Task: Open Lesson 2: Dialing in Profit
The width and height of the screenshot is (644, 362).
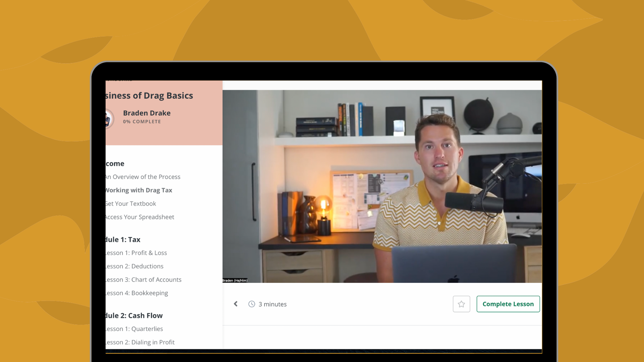Action: tap(140, 342)
